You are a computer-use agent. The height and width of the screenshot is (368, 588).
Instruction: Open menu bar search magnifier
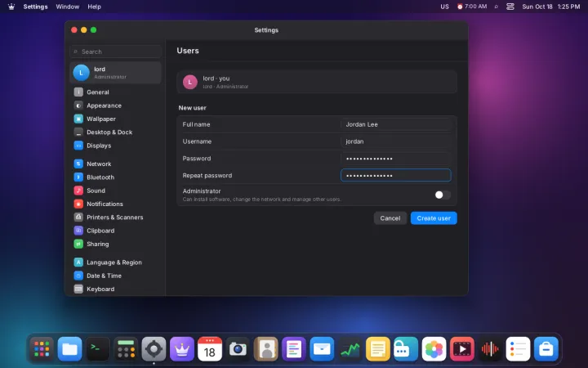tap(497, 7)
